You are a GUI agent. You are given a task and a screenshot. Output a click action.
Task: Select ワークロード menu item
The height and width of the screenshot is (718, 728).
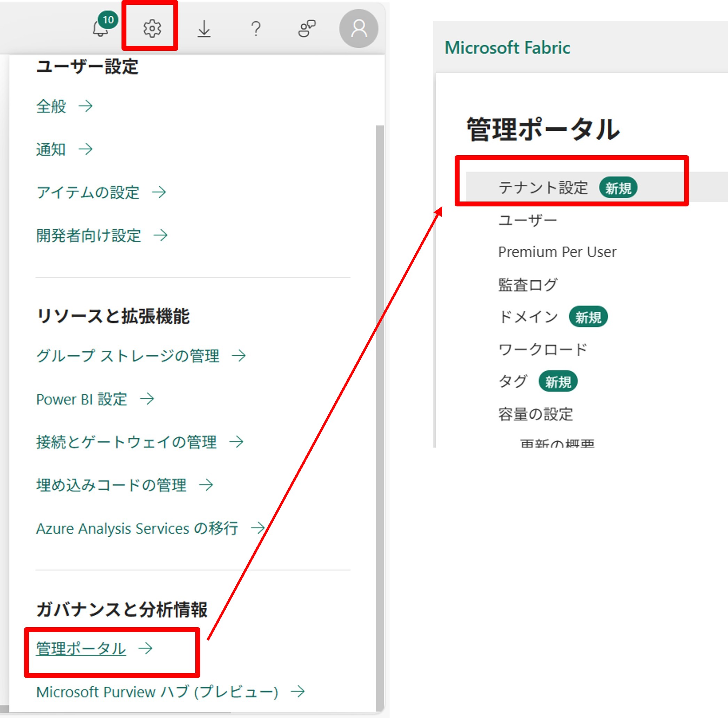[x=543, y=349]
